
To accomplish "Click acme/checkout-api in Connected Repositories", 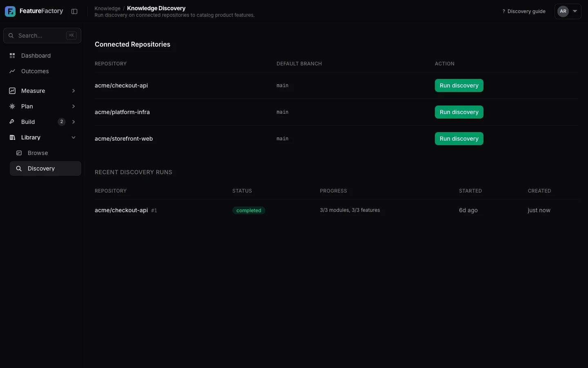I will [121, 85].
